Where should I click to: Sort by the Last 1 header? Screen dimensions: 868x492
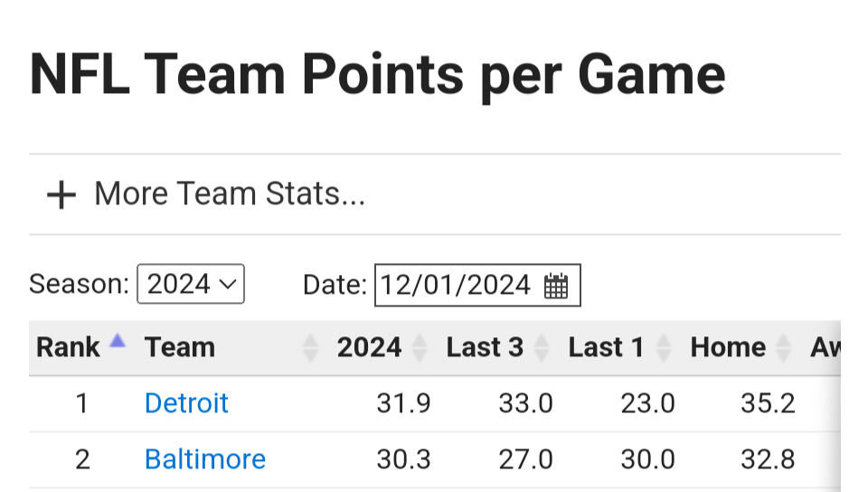[x=606, y=347]
